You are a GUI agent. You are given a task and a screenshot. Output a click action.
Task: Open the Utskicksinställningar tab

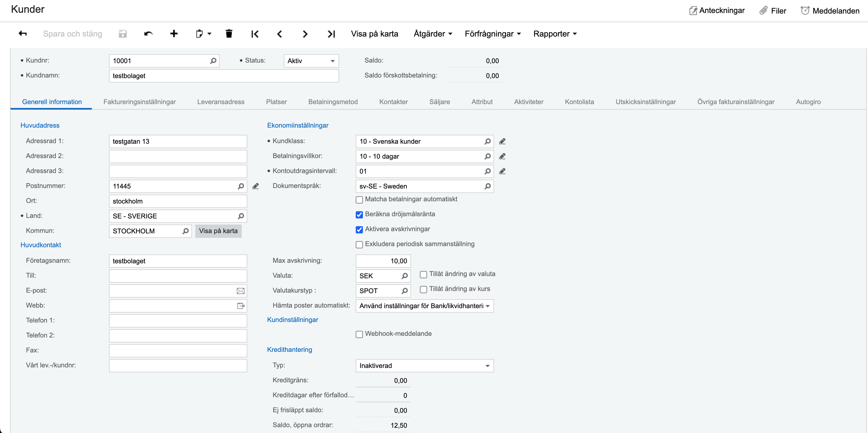pos(646,102)
